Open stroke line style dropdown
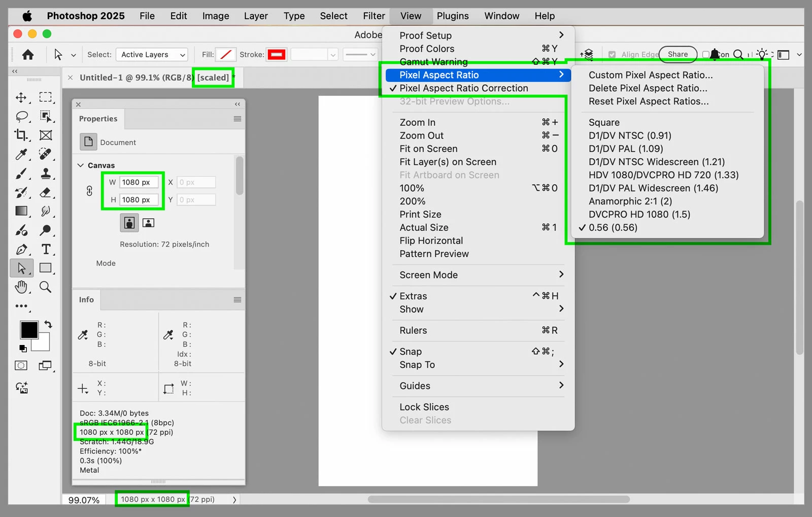 pos(360,54)
